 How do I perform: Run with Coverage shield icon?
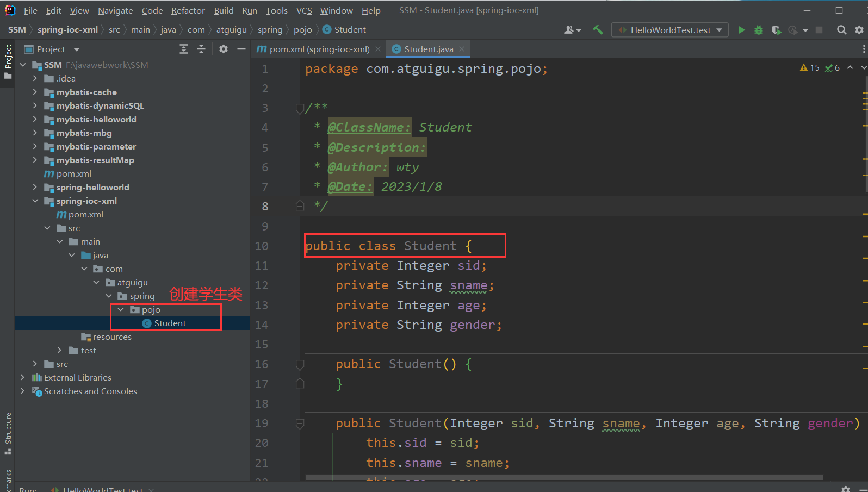click(776, 30)
